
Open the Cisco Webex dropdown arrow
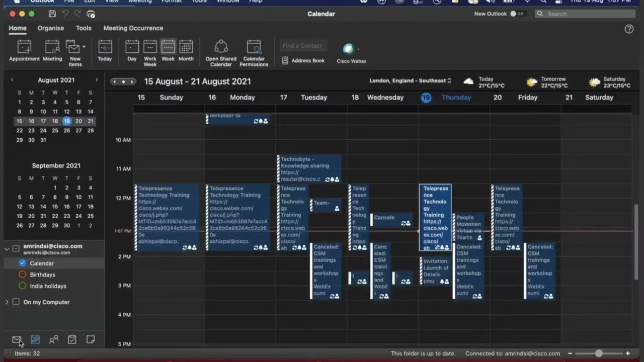point(359,49)
